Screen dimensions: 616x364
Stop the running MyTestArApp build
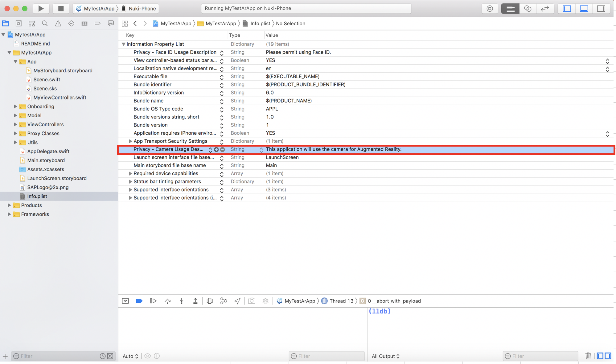(x=61, y=8)
